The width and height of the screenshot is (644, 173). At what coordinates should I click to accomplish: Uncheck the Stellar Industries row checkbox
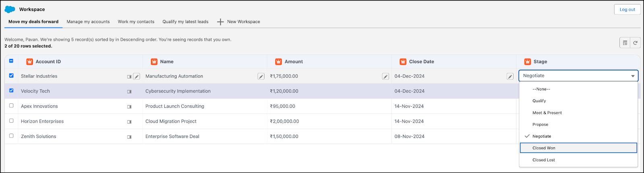coord(11,75)
